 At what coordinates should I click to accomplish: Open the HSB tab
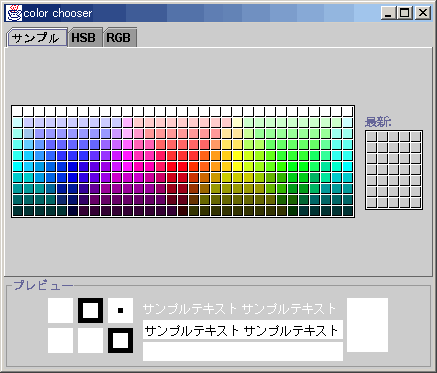coord(85,38)
